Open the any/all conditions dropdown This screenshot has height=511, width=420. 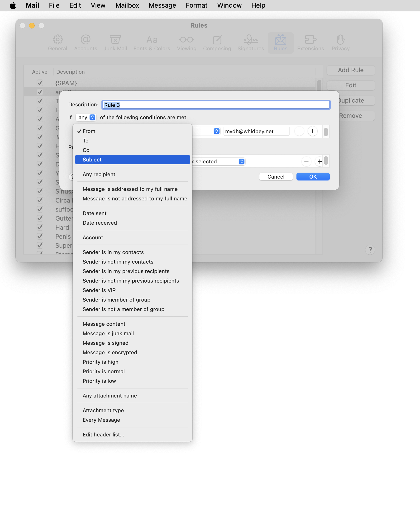(86, 117)
